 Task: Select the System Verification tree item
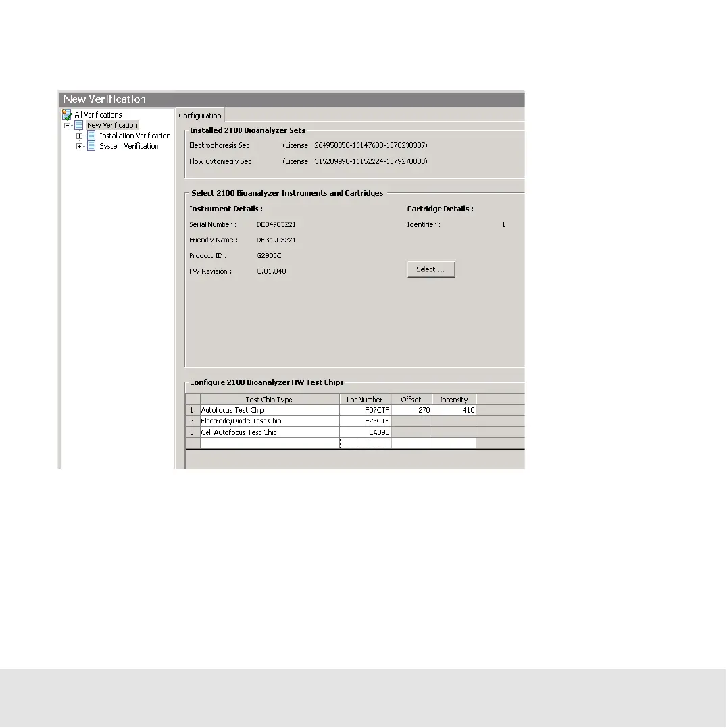pos(128,146)
